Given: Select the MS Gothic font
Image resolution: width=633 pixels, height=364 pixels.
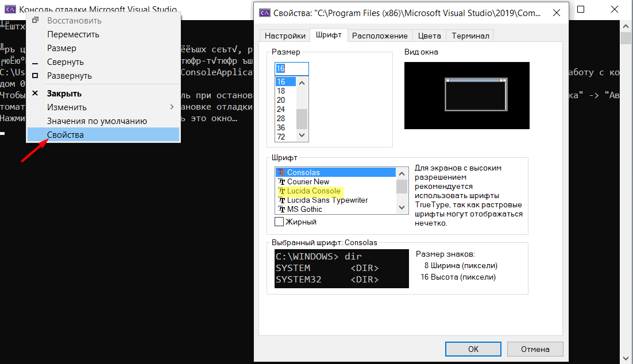Looking at the screenshot, I should click(x=335, y=210).
